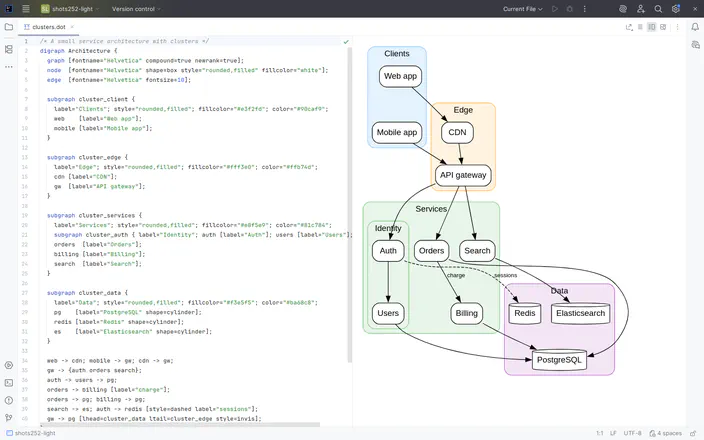Click the shots252-light breadcrumb in status bar
704x440 pixels.
31,433
